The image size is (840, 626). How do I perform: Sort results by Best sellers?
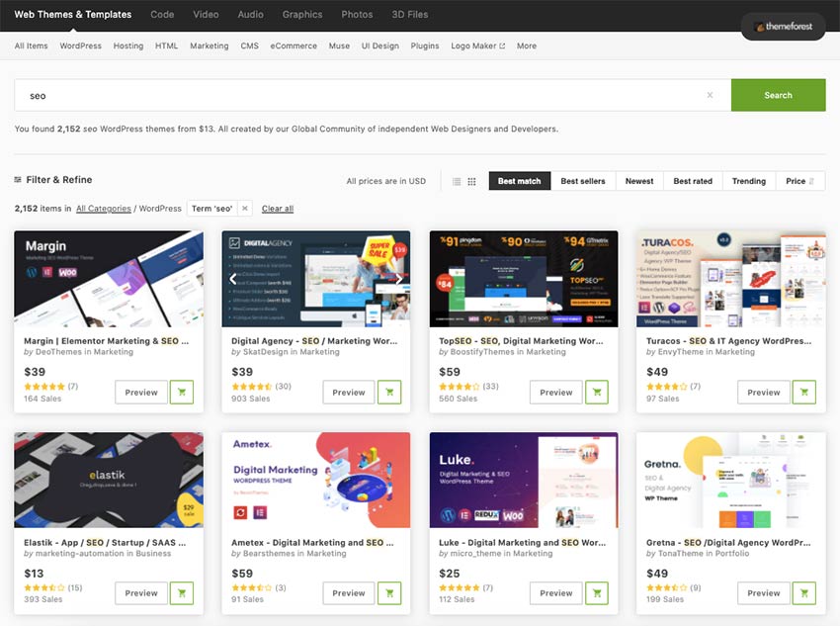583,181
